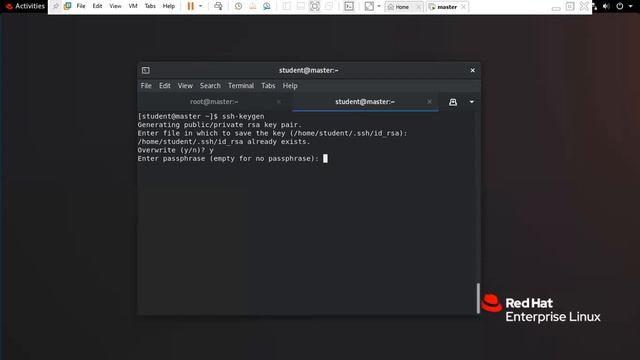Revert to the previous snapshot icon
This screenshot has width=640, height=360.
253,6
